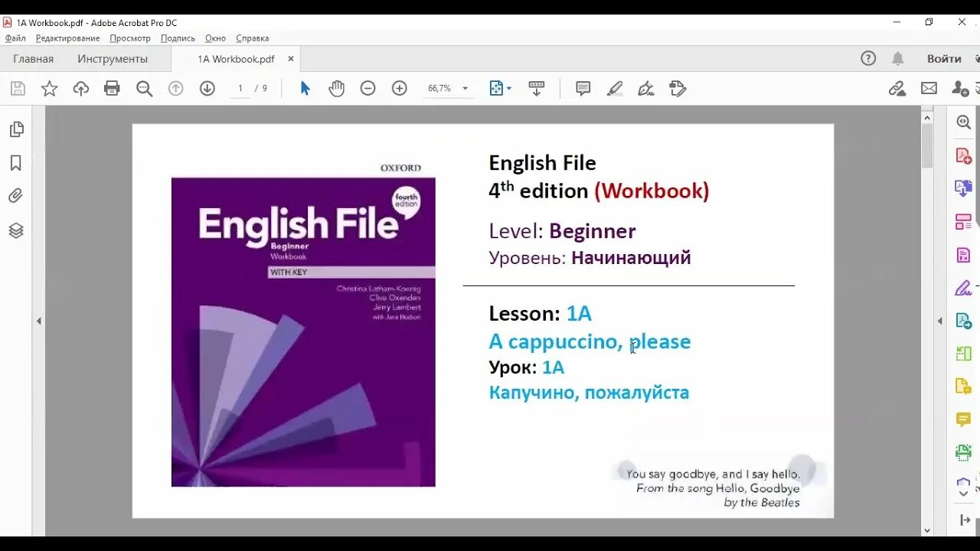Click the save file icon
Image resolution: width=980 pixels, height=551 pixels.
click(18, 89)
